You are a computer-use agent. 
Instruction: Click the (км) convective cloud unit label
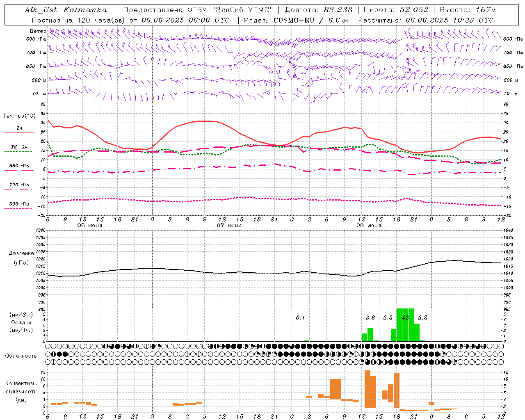click(21, 399)
